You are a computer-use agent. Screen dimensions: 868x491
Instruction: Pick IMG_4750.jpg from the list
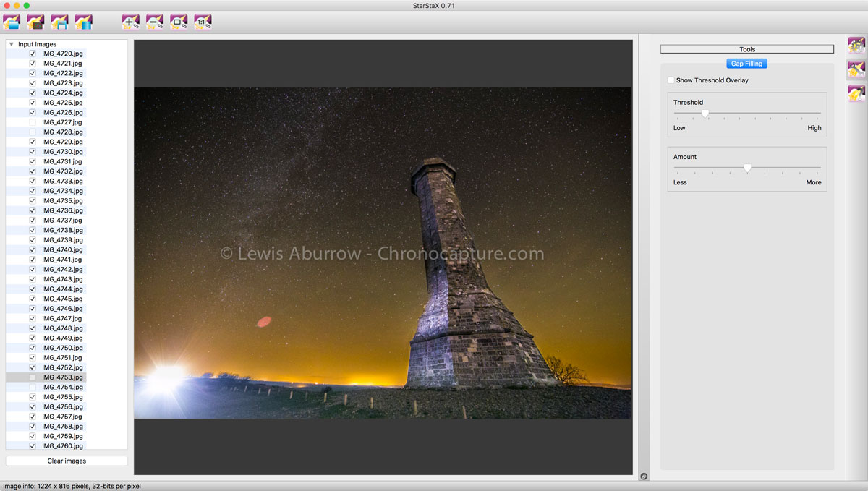(62, 348)
